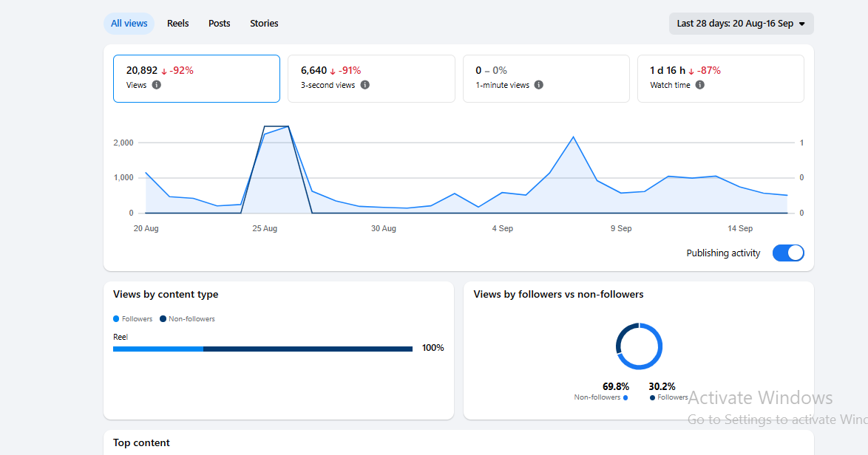
Task: Click the Followers legend dot under content type
Action: (116, 319)
